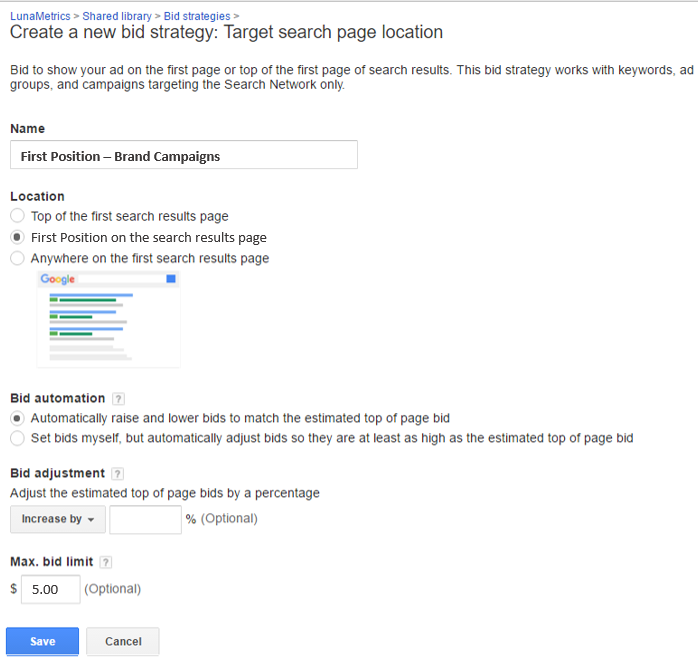This screenshot has height=672, width=698.
Task: Choose automatically raise and lower bids option
Action: 17,418
